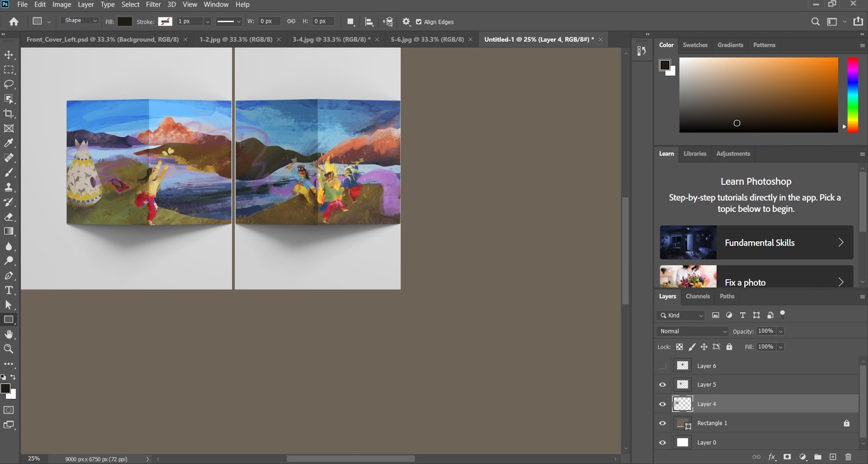Select the Gradient tool
868x464 pixels.
point(9,231)
